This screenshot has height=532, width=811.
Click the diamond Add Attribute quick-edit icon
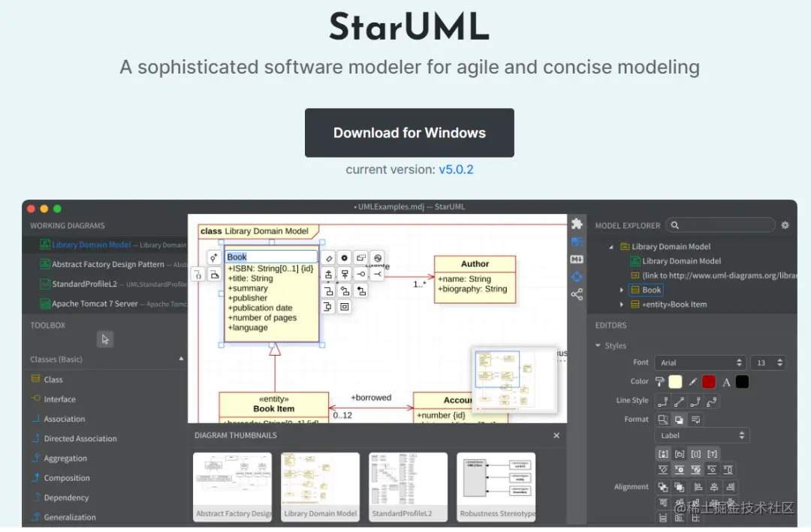(328, 258)
